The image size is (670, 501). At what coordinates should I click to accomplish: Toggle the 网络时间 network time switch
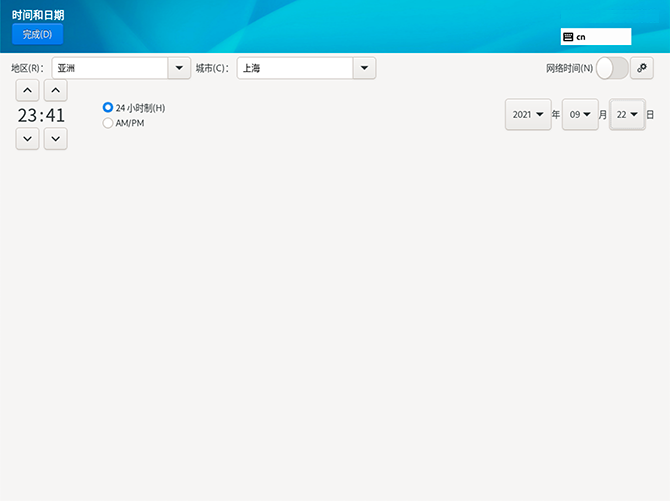(x=612, y=68)
